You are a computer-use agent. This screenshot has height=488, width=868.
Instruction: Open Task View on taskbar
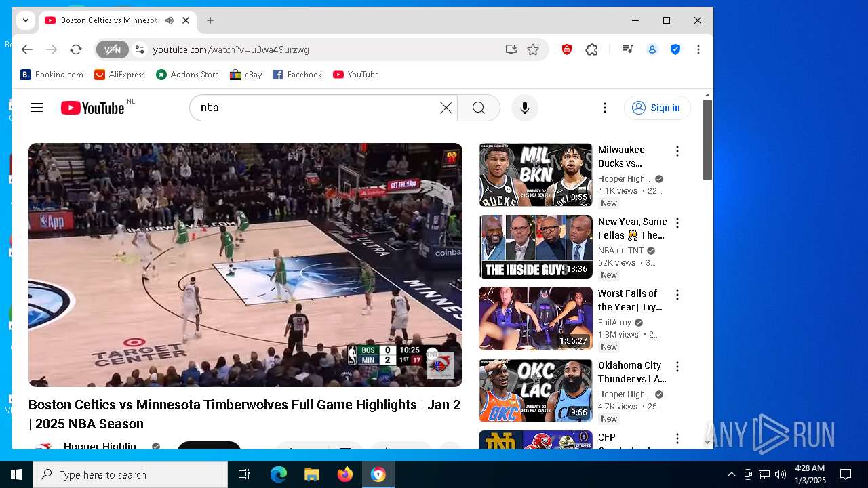[x=244, y=474]
